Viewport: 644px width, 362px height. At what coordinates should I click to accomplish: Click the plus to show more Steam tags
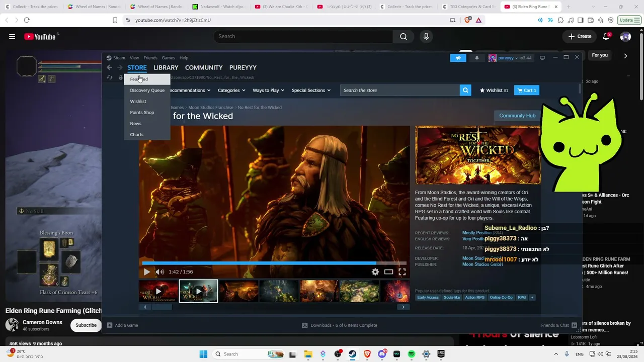[532, 298]
